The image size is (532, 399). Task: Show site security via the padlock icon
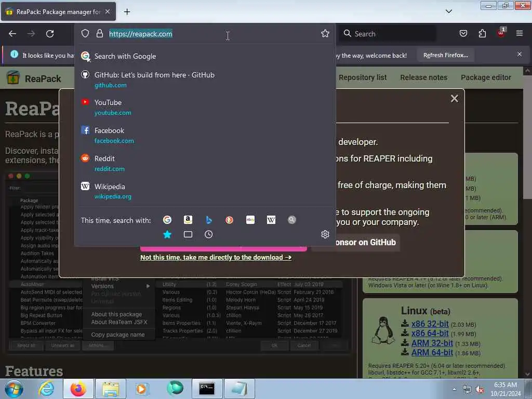[99, 33]
